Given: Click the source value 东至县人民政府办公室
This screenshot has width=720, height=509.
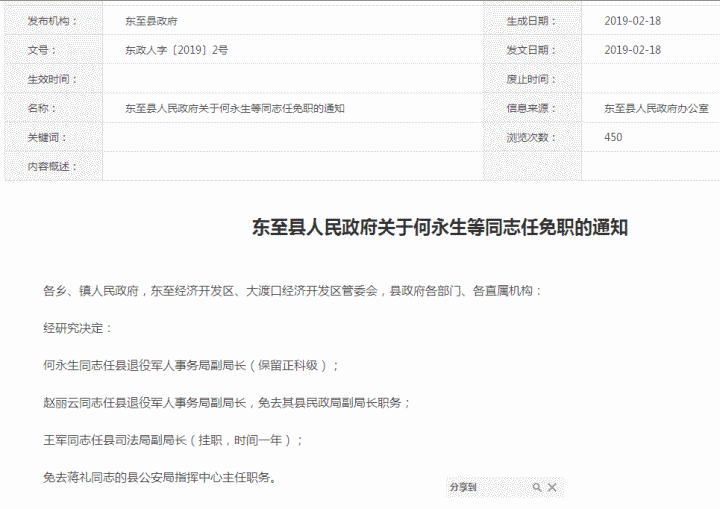Looking at the screenshot, I should [656, 108].
